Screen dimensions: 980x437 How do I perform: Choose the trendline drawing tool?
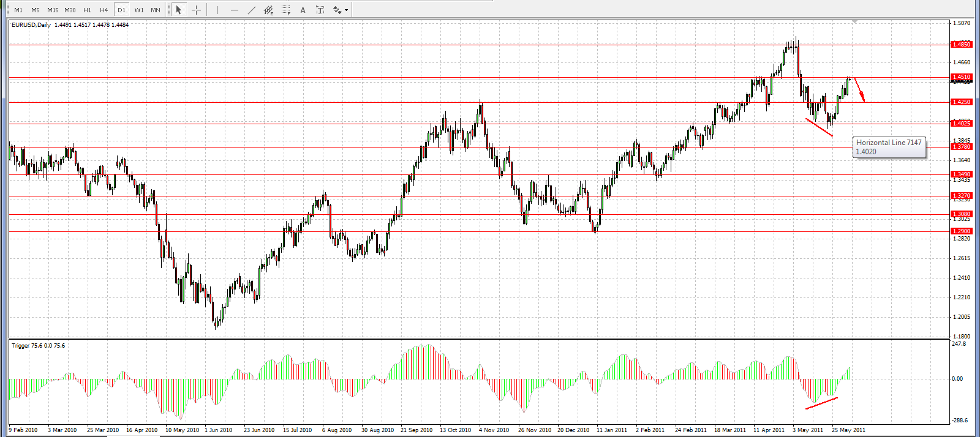tap(252, 10)
